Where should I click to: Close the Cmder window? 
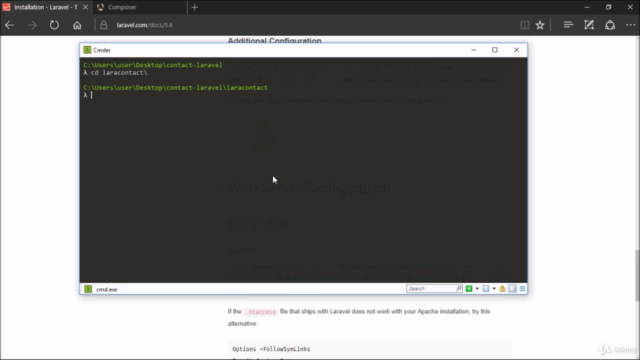(x=516, y=50)
